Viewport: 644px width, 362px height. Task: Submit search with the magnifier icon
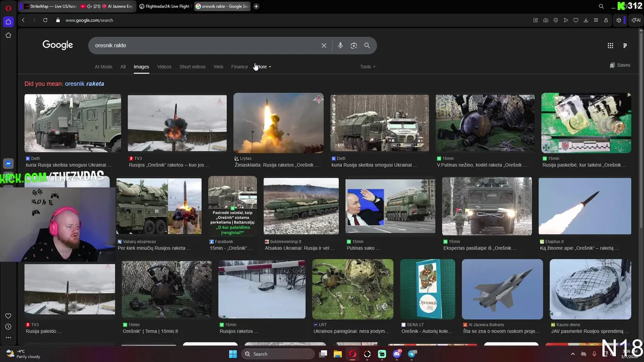(367, 45)
